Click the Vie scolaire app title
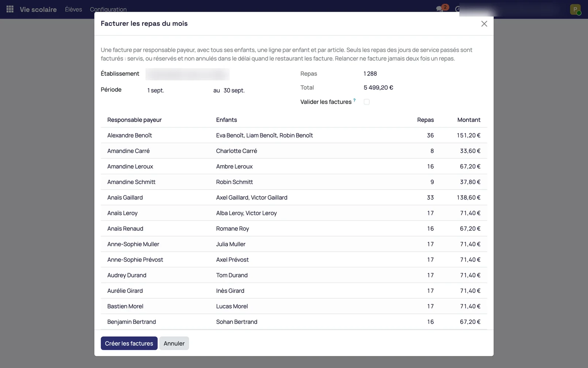Screen dimensions: 588x368 pos(38,10)
